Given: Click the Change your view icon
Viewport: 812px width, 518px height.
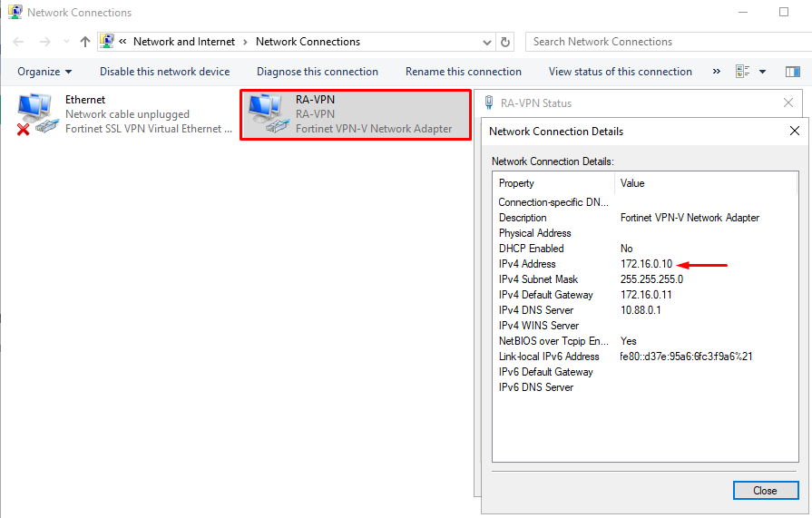Looking at the screenshot, I should 743,72.
